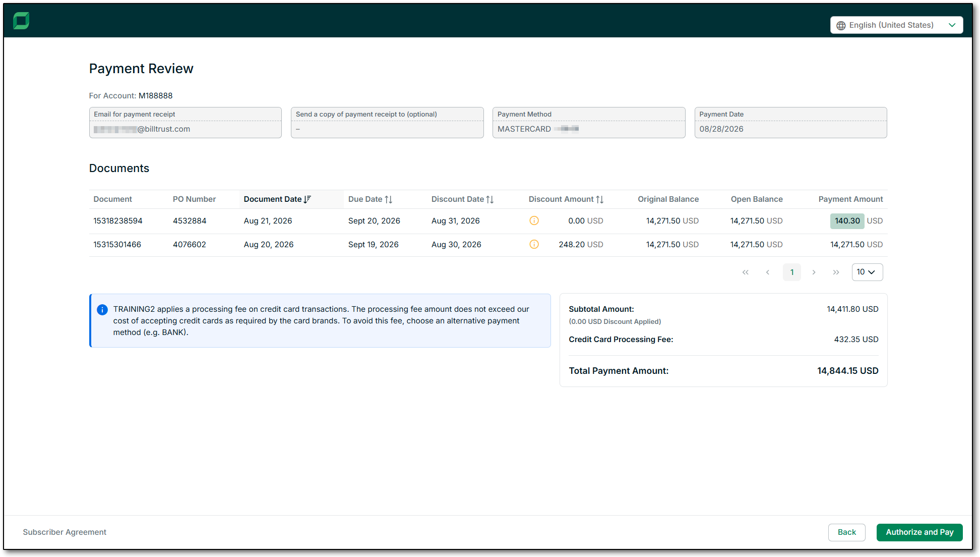Open rows-per-page dropdown showing 10

[867, 272]
